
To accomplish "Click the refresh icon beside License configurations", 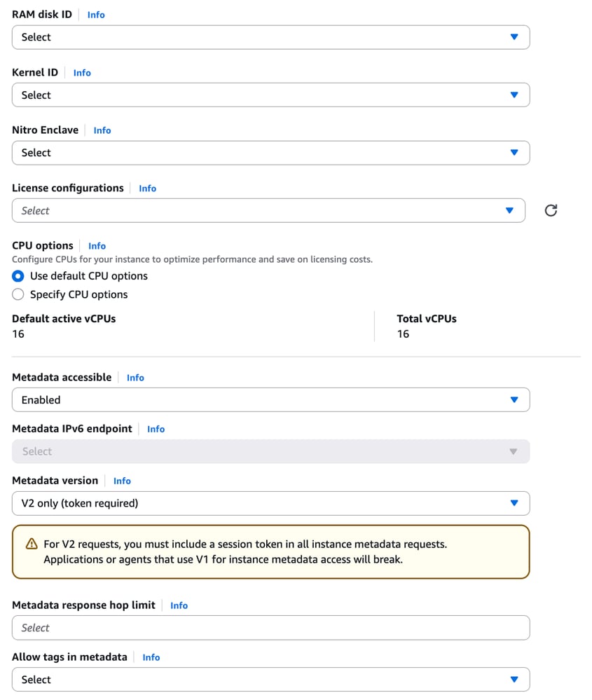I will click(551, 210).
